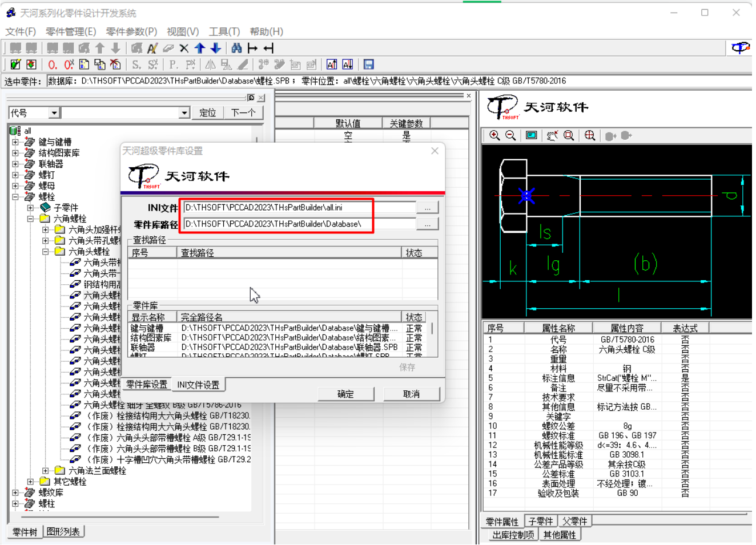
Task: Click the red-green square icon beside green check
Action: (x=31, y=64)
